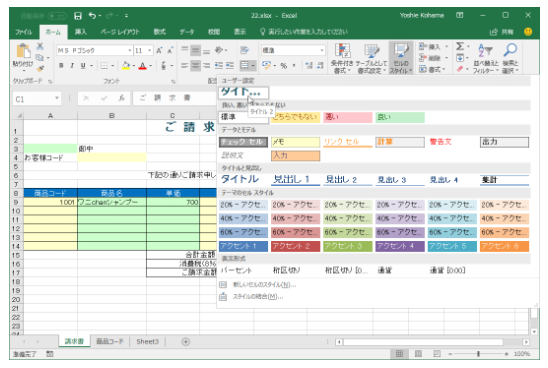Increase font size with large A
The image size is (548, 368).
click(x=159, y=51)
